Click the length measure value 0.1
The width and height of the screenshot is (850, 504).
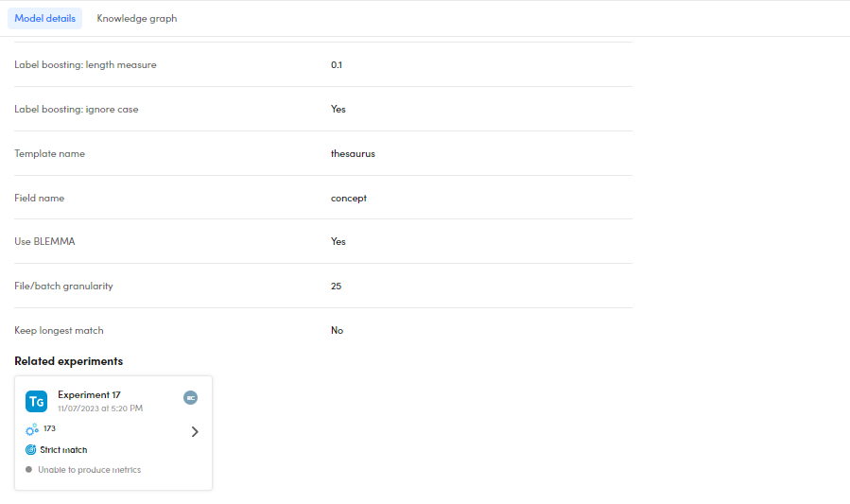pos(337,65)
